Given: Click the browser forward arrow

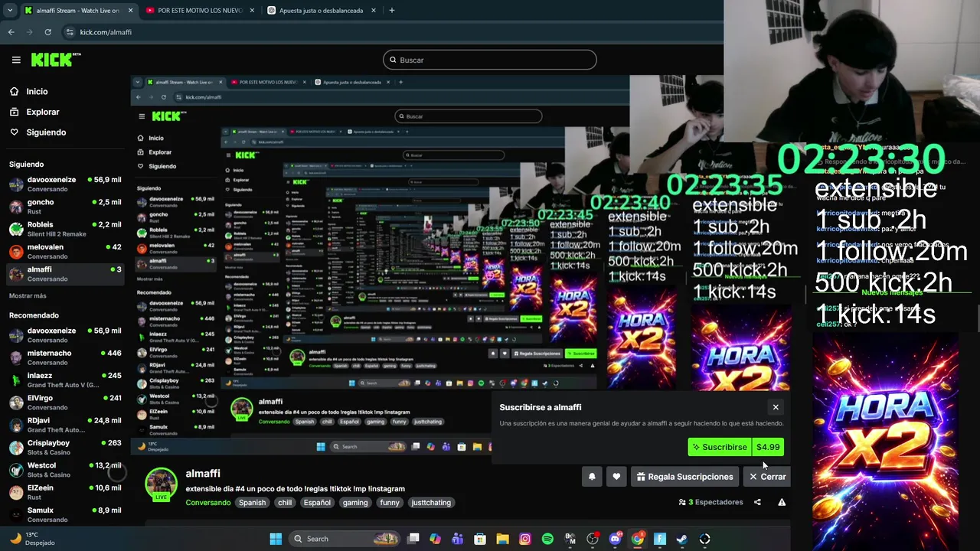Looking at the screenshot, I should click(29, 32).
